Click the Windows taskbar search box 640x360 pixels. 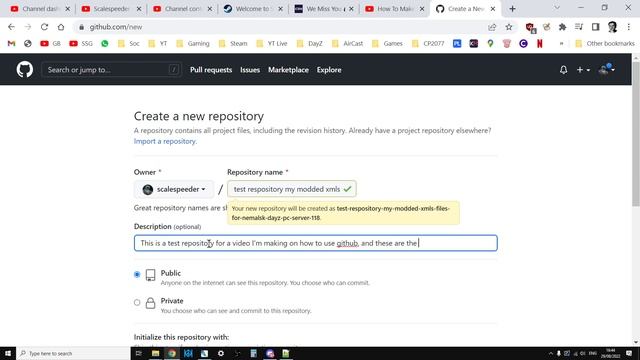[x=73, y=353]
